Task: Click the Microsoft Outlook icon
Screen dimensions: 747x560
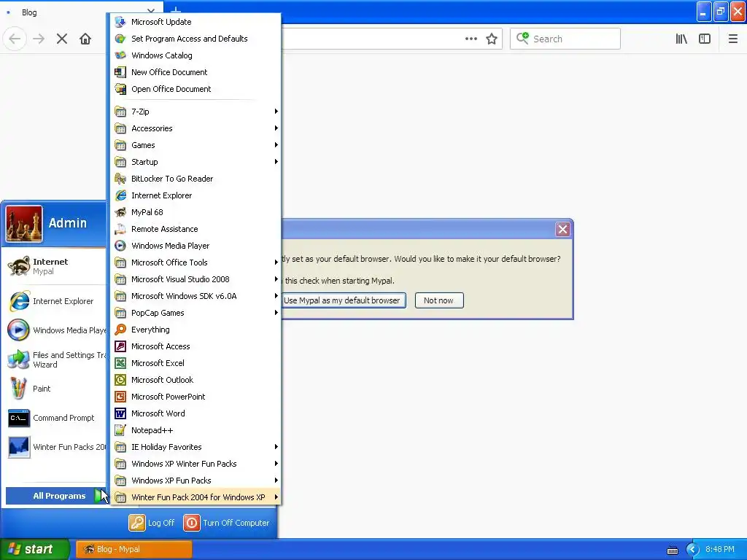Action: coord(120,380)
